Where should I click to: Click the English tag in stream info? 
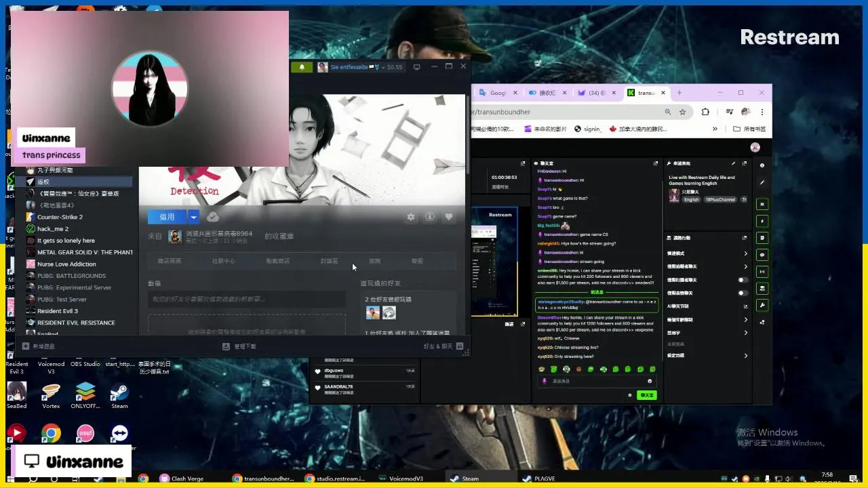coord(691,200)
